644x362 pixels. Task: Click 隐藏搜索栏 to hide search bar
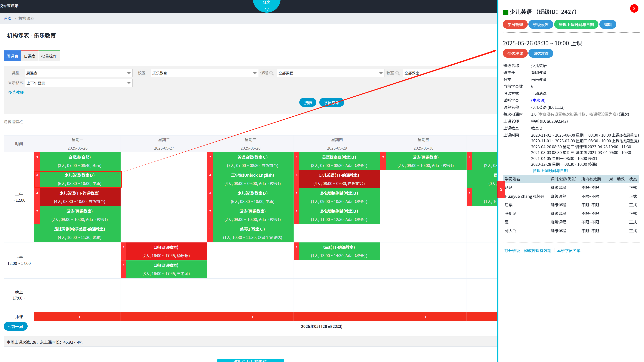[x=13, y=122]
